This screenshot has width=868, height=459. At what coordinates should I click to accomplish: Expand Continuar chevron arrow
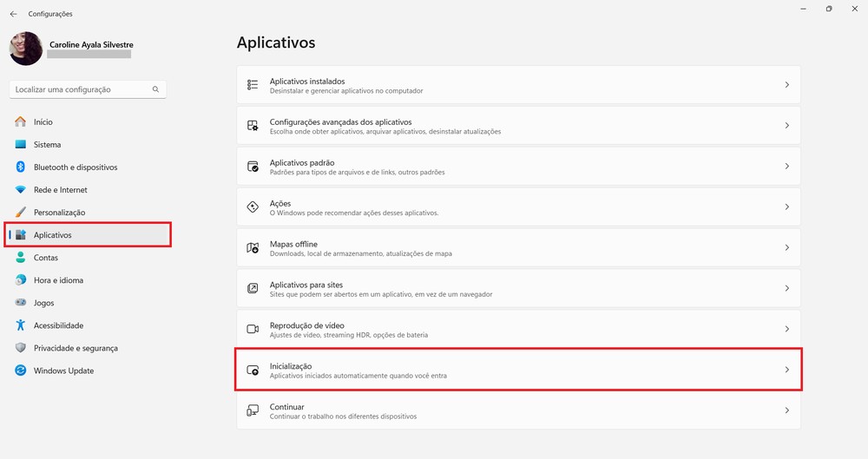tap(786, 410)
